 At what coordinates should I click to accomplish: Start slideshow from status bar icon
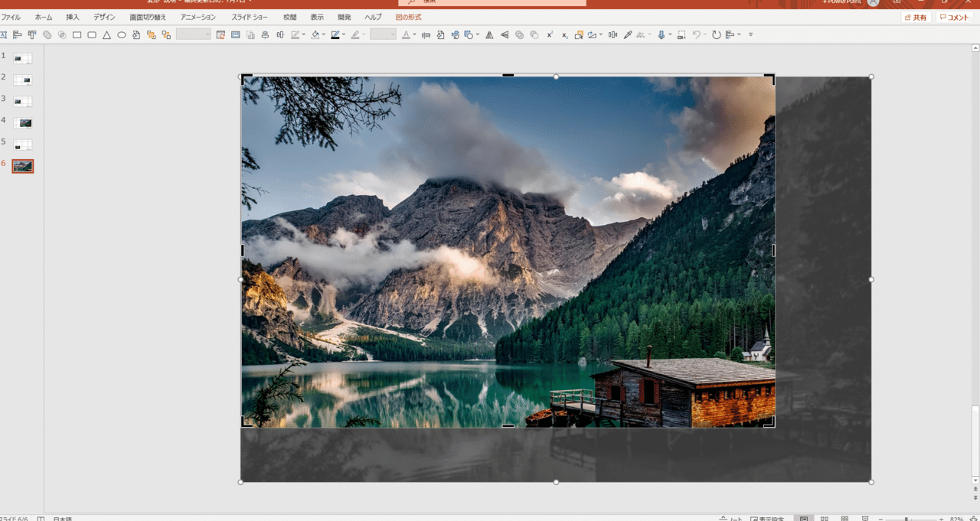coord(865,518)
